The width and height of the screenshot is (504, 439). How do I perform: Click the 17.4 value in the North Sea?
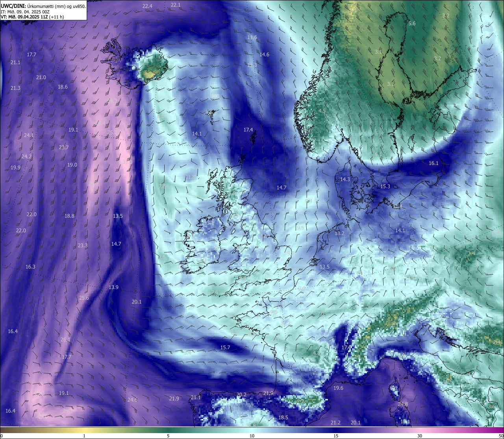tap(248, 130)
